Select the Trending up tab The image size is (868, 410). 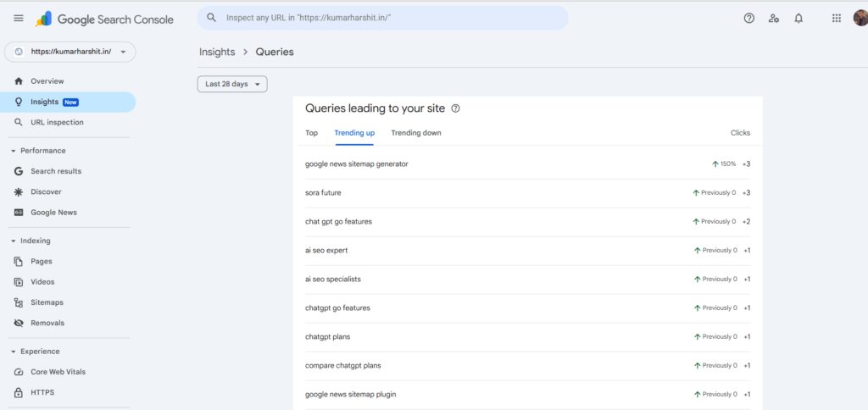coord(354,133)
